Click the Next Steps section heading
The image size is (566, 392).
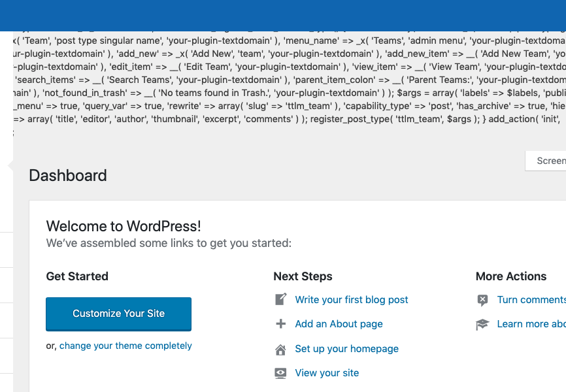pyautogui.click(x=303, y=276)
